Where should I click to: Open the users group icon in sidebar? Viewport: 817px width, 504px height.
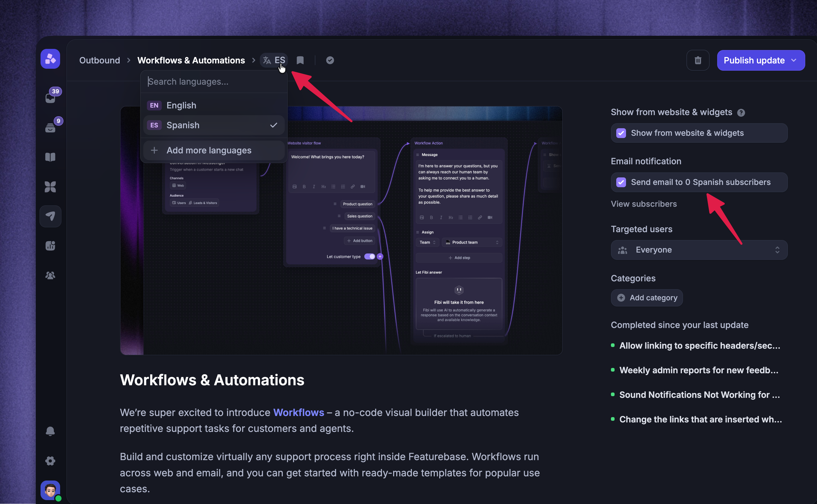point(50,276)
